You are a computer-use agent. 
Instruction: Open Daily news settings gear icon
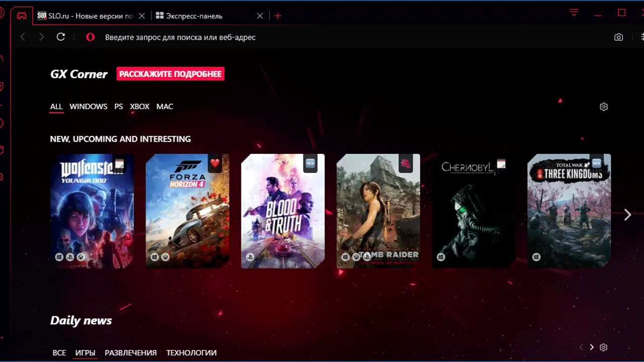(604, 347)
